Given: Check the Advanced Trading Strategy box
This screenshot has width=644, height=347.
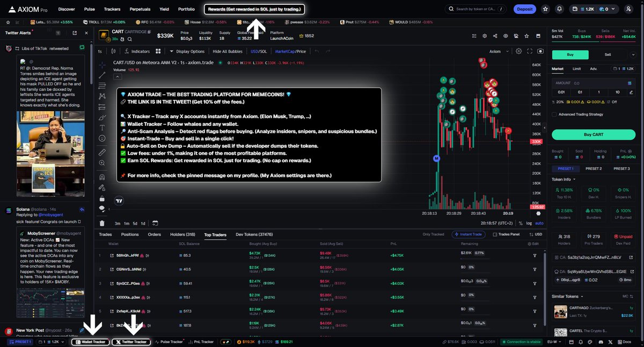Looking at the screenshot, I should pyautogui.click(x=554, y=114).
